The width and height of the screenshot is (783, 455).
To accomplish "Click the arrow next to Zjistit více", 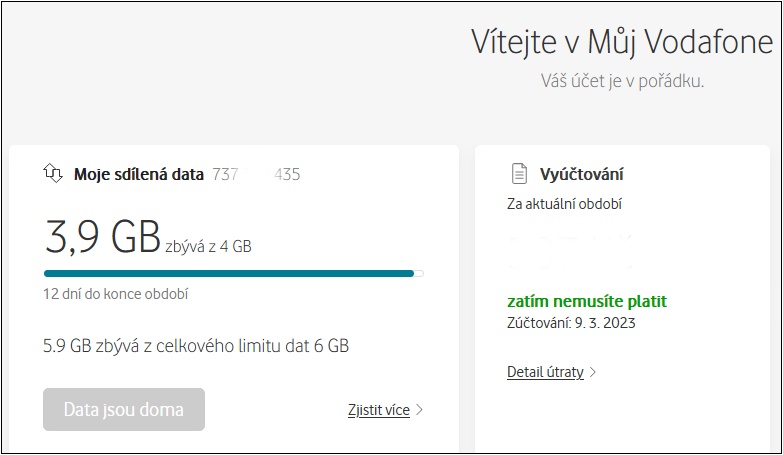I will [420, 410].
